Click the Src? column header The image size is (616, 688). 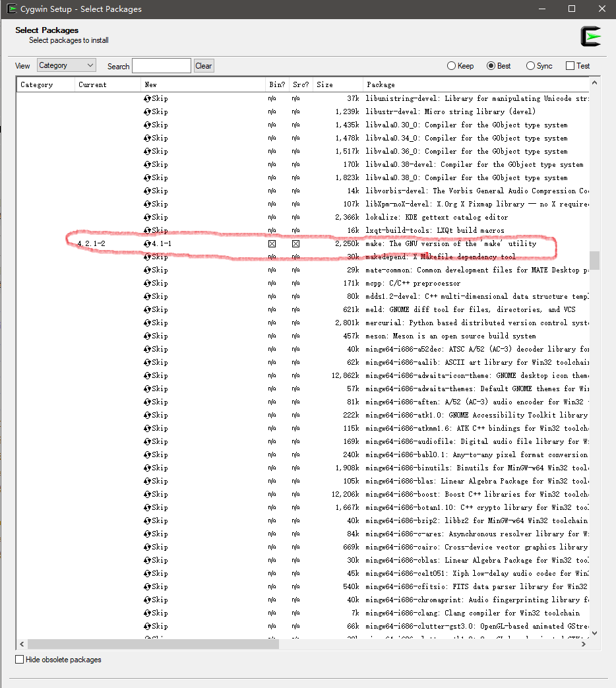301,84
